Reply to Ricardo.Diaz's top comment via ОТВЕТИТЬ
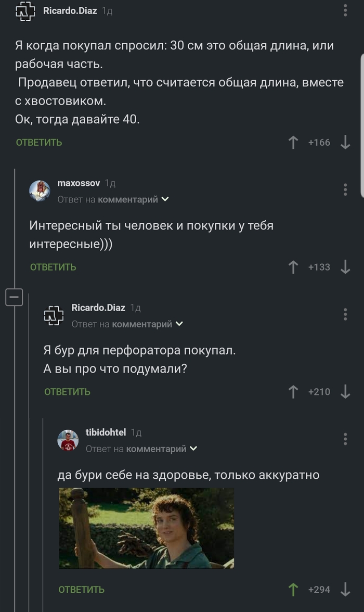This screenshot has width=364, height=612. pyautogui.click(x=39, y=143)
